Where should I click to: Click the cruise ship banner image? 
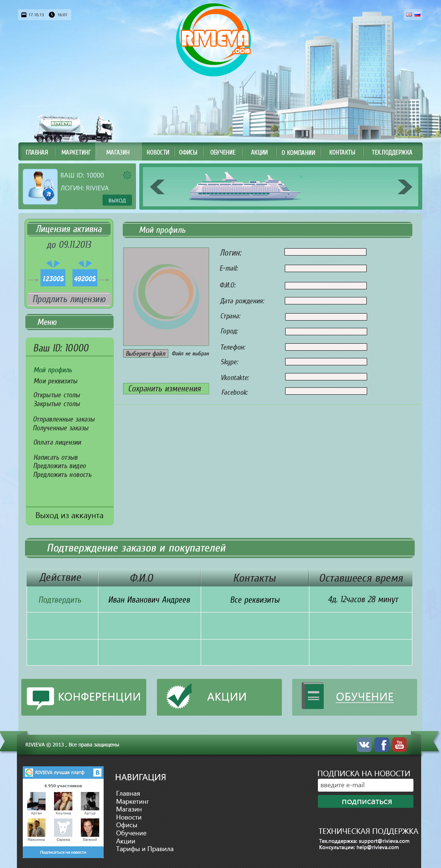245,186
